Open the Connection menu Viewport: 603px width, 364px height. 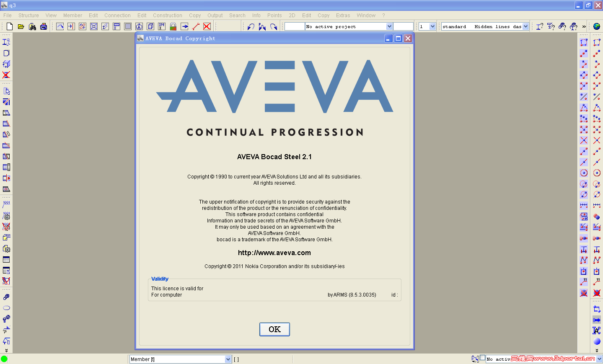[x=117, y=15]
